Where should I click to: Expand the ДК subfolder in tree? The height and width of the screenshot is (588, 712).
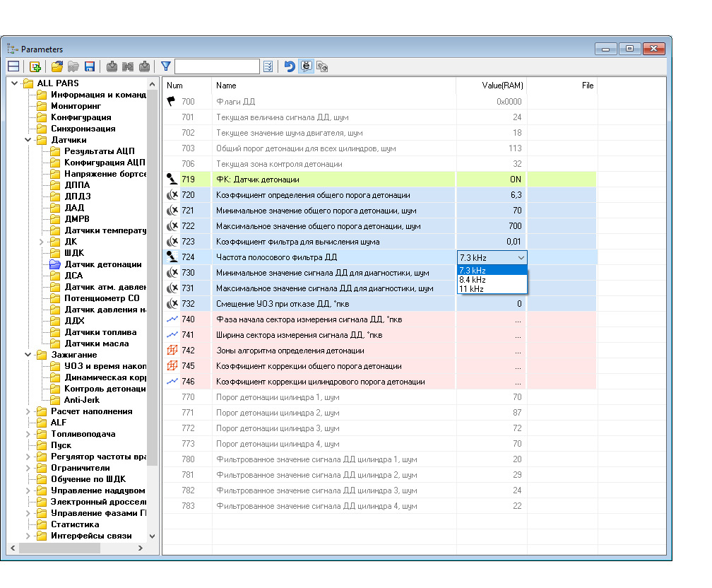42,242
